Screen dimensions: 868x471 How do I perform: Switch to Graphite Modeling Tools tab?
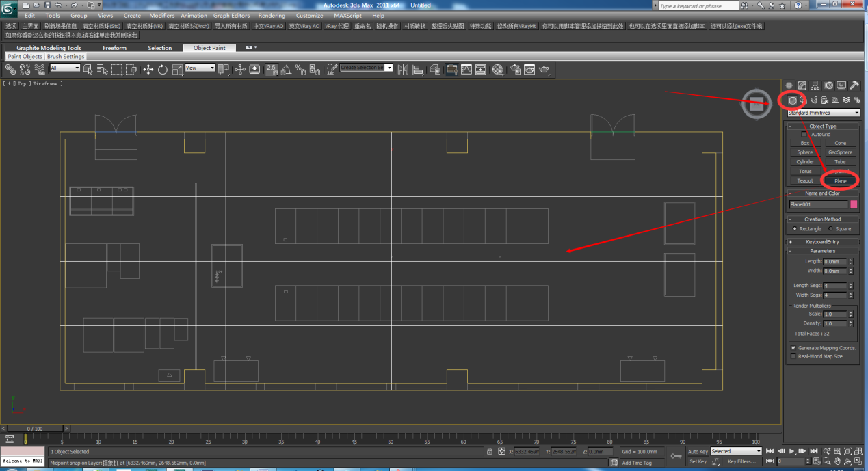tap(49, 48)
